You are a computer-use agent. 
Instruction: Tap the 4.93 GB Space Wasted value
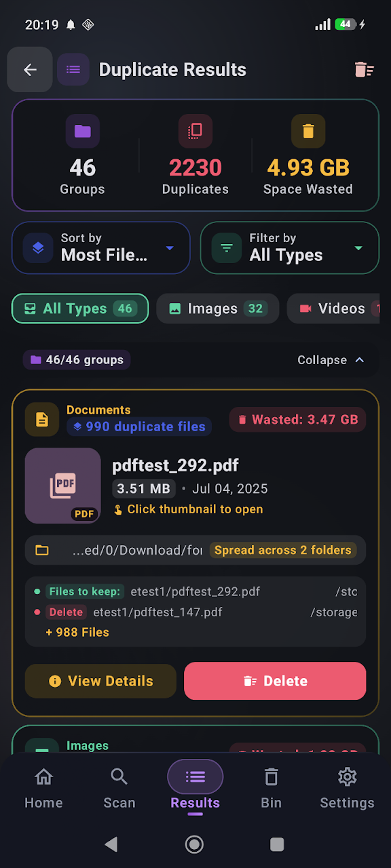pos(308,167)
